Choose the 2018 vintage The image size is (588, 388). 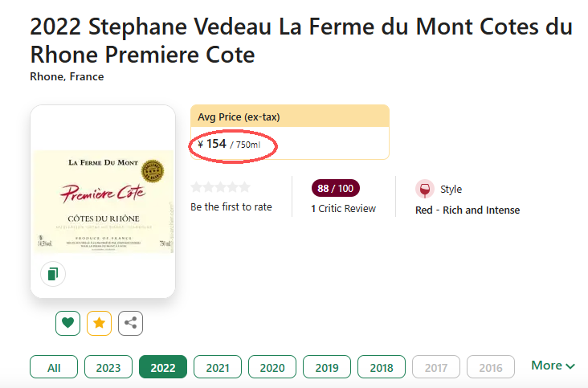point(382,367)
